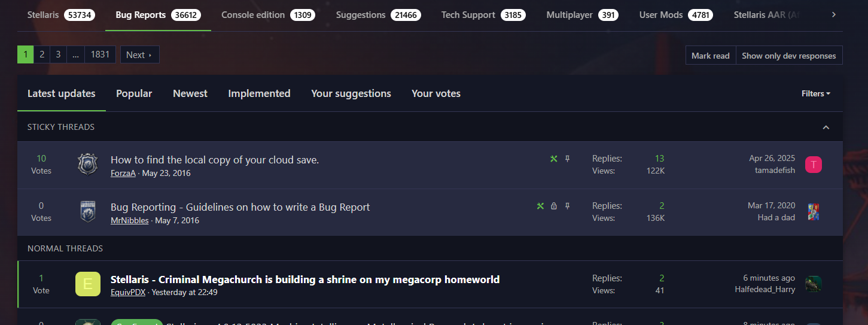Click lock icon on Guidelines thread
This screenshot has height=325, width=868.
[554, 206]
